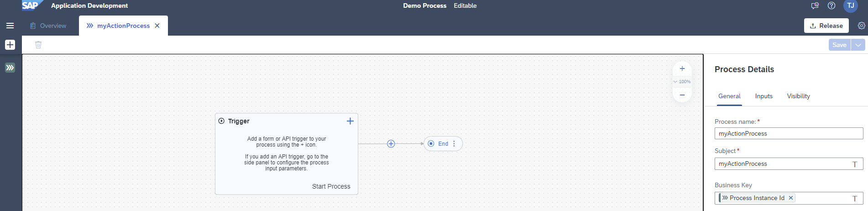This screenshot has width=868, height=211.
Task: Expand the Save options dropdown arrow
Action: pyautogui.click(x=858, y=45)
